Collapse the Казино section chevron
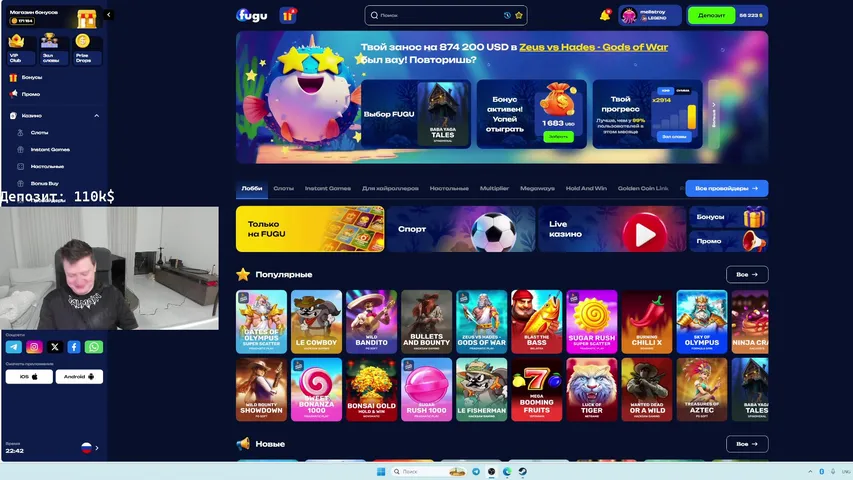This screenshot has height=480, width=853. [x=97, y=115]
